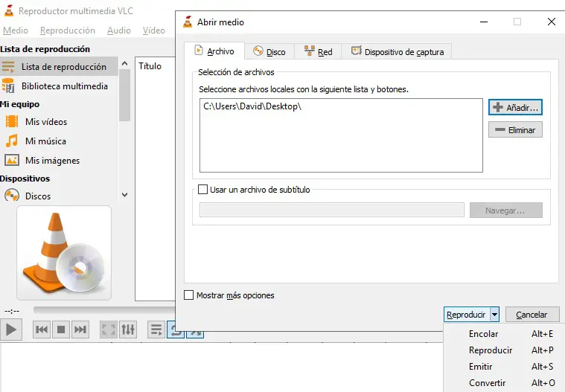Open extended settings equalizer icon
The image size is (565, 392).
click(128, 330)
